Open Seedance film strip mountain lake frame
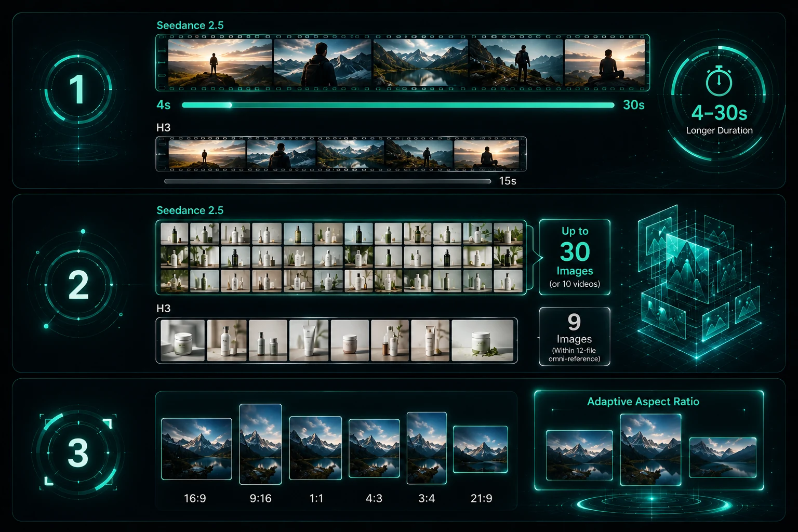798x532 pixels. (x=421, y=62)
